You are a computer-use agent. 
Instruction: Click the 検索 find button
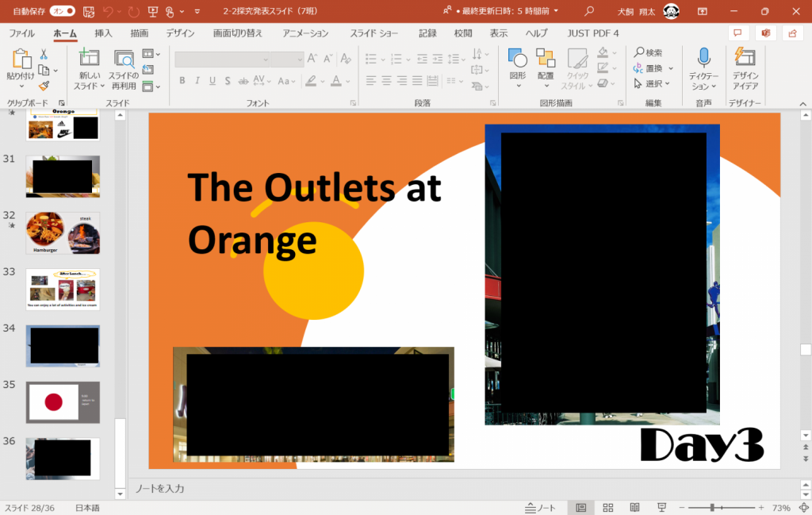(x=649, y=52)
